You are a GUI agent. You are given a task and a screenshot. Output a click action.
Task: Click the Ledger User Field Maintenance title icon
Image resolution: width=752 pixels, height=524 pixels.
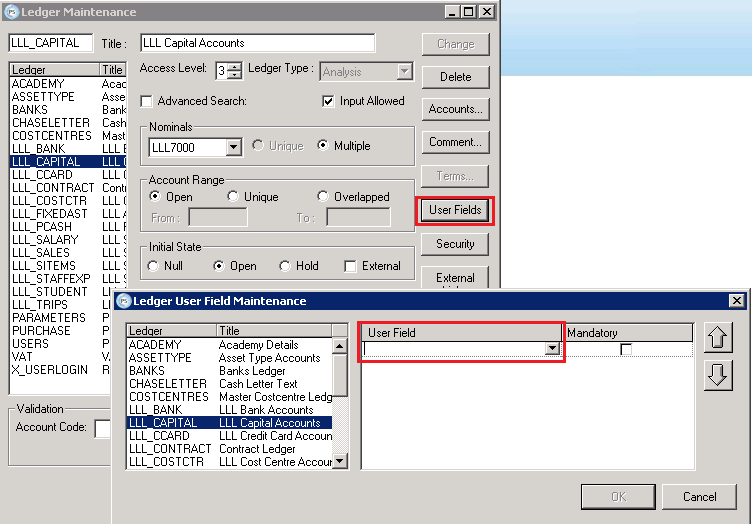click(x=124, y=301)
